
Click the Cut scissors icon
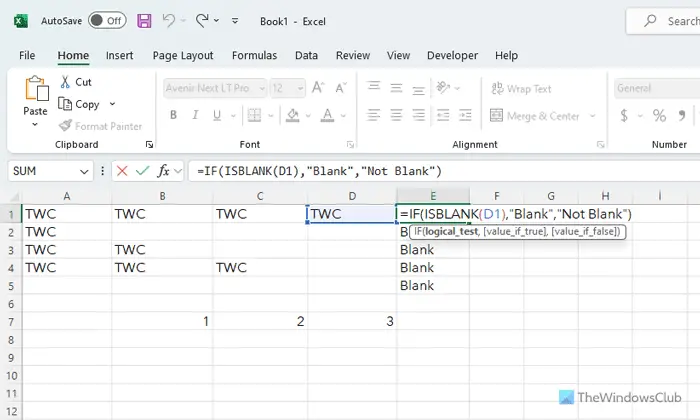(x=65, y=82)
